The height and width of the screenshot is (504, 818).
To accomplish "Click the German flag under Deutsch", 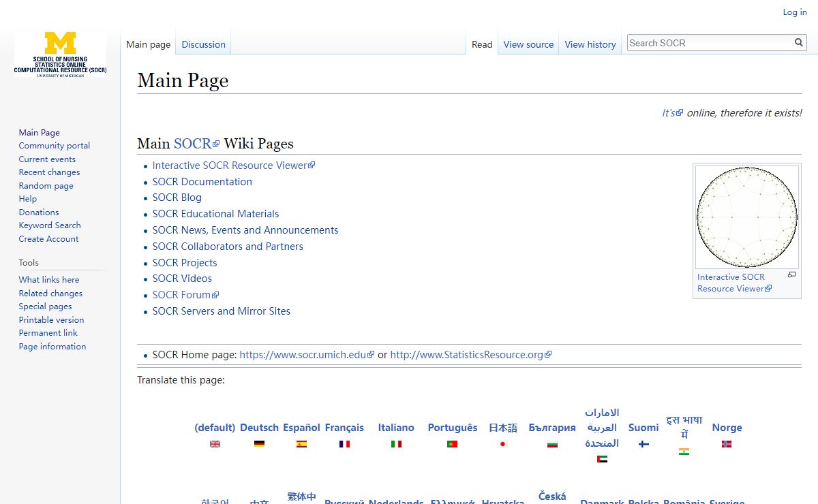I will pos(259,444).
